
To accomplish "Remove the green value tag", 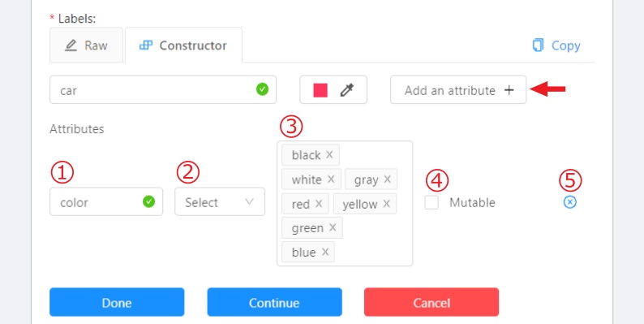I will pos(333,227).
